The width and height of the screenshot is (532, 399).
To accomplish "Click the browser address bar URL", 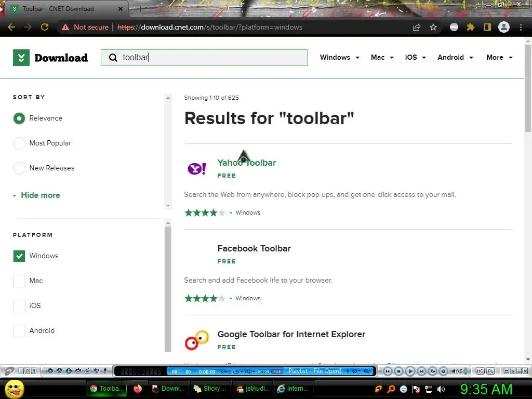I will tap(210, 27).
